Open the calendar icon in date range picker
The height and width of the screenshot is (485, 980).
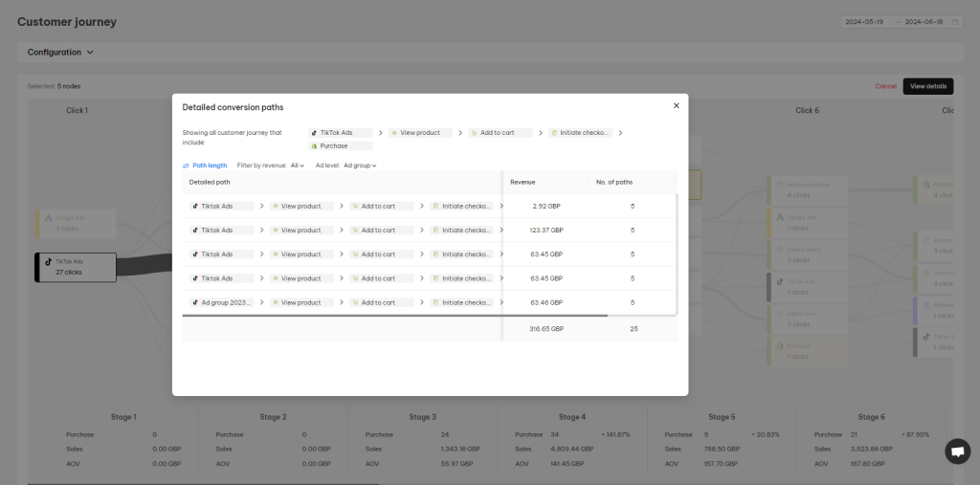point(955,22)
